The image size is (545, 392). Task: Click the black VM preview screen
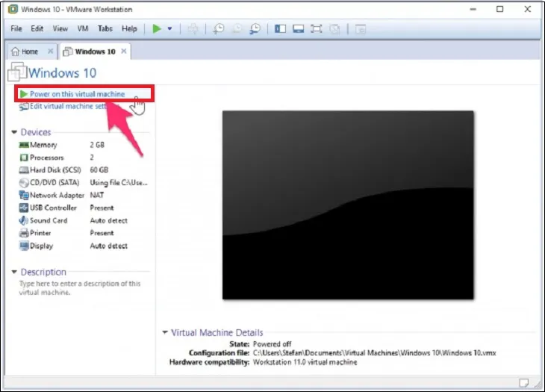pyautogui.click(x=348, y=205)
